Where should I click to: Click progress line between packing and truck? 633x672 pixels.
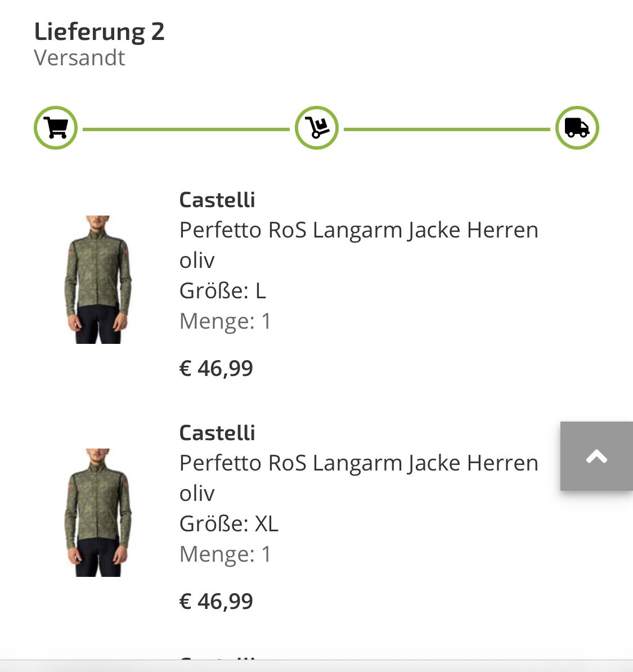point(447,129)
